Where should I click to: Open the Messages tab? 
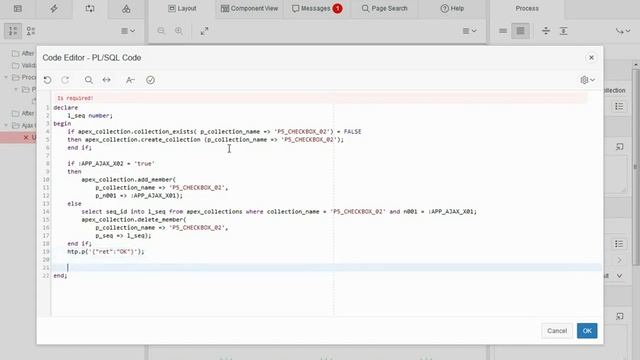coord(317,8)
